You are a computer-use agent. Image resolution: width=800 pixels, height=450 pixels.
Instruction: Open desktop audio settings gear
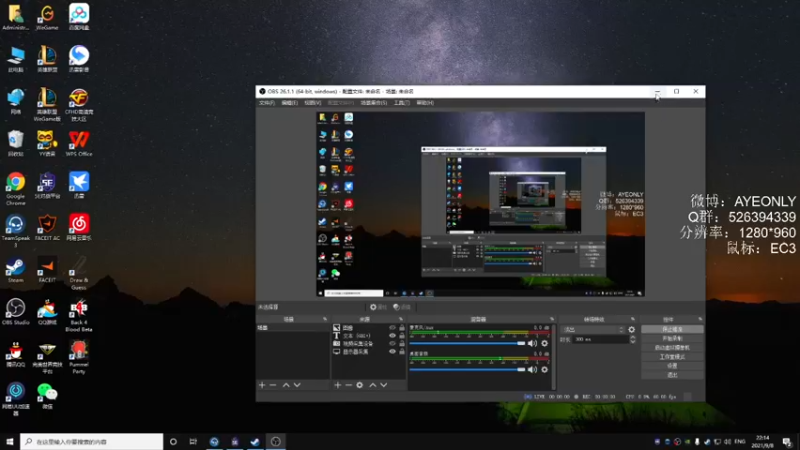[x=544, y=369]
